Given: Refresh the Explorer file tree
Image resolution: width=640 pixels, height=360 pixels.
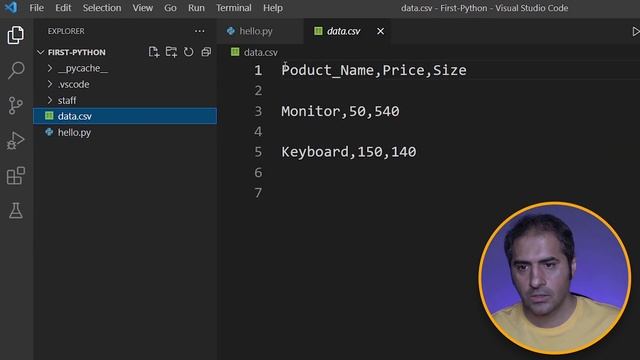Looking at the screenshot, I should pyautogui.click(x=189, y=52).
